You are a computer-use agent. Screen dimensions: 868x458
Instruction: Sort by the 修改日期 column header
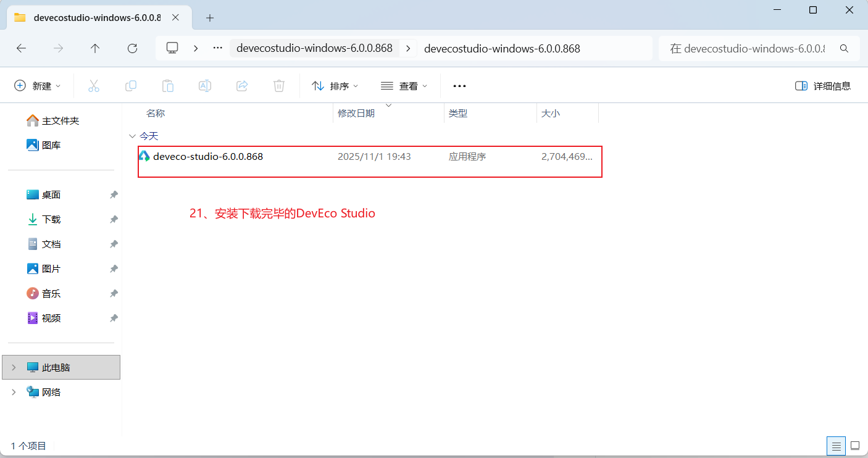[356, 114]
